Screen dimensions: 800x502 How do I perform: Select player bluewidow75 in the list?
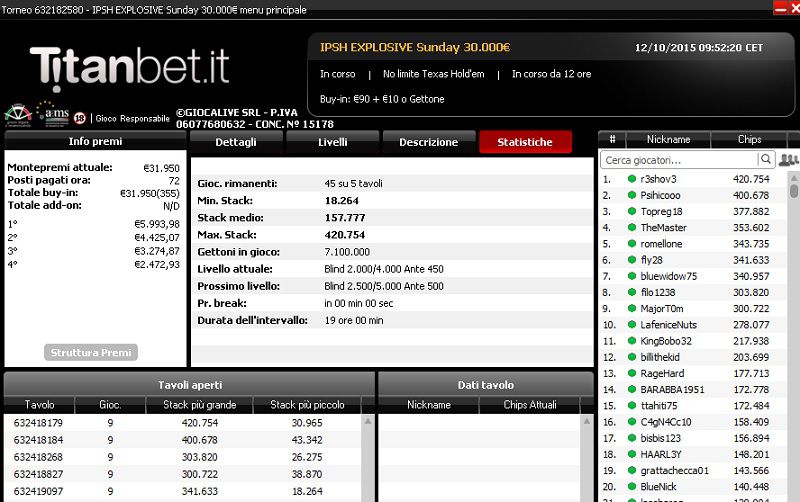click(x=693, y=276)
